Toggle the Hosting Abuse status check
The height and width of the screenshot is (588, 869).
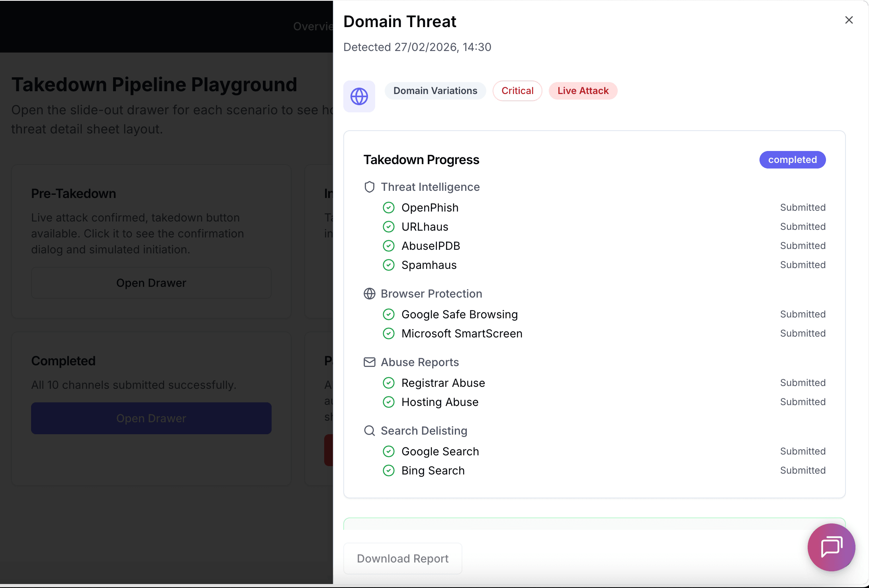point(389,402)
